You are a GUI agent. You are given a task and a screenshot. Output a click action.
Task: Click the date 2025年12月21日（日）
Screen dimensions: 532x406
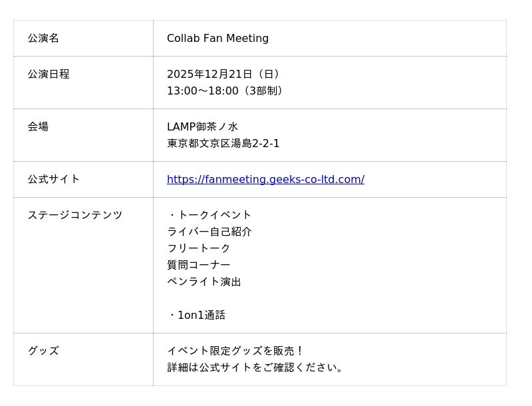225,74
